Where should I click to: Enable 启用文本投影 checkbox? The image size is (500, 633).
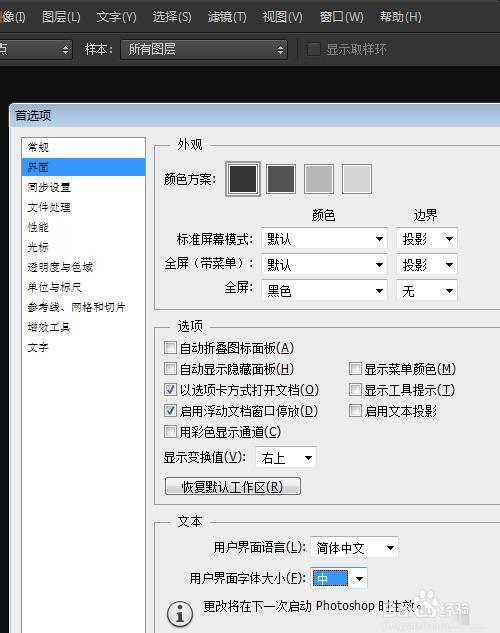pos(355,411)
